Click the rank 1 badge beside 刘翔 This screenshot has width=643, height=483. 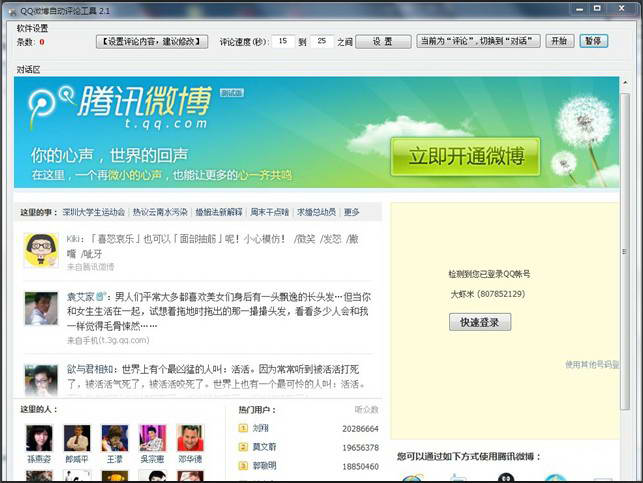tap(243, 428)
